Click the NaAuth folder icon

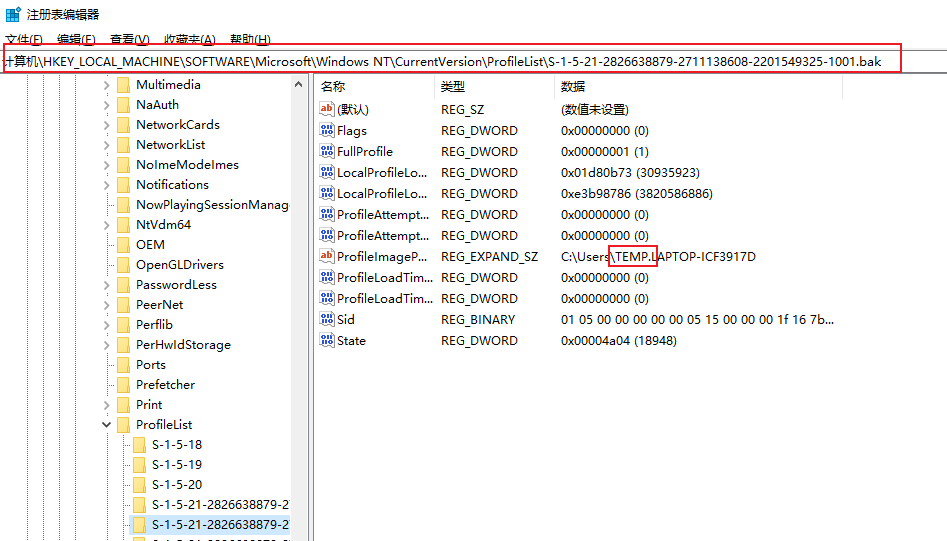[123, 104]
